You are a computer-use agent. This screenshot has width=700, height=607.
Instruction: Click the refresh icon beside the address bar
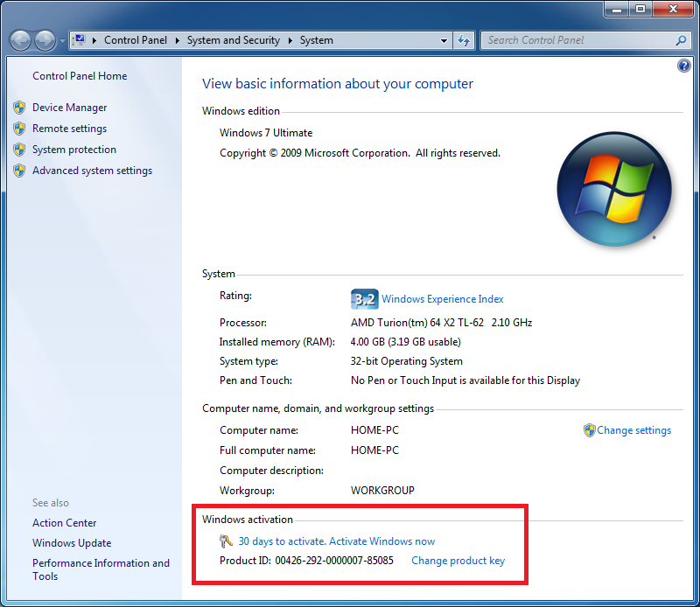464,40
